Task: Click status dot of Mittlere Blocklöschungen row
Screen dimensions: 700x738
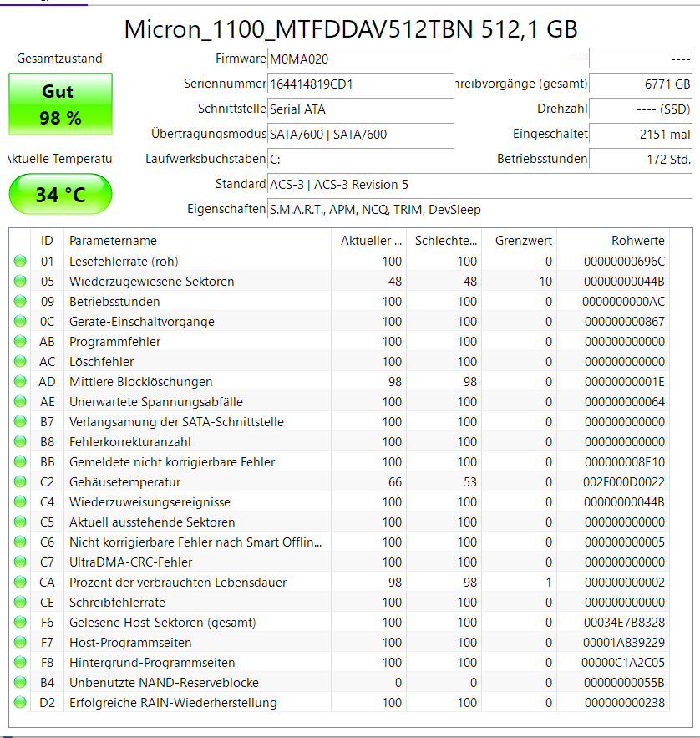Action: 20,381
